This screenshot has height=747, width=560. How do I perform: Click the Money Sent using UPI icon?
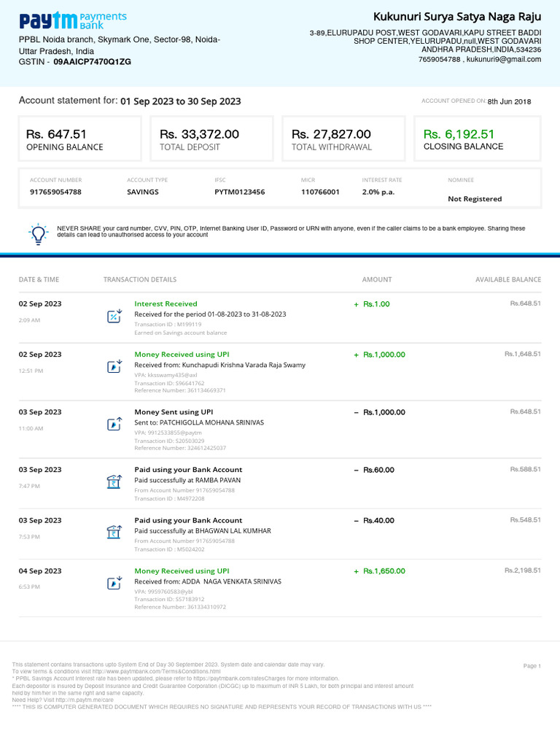pos(114,424)
